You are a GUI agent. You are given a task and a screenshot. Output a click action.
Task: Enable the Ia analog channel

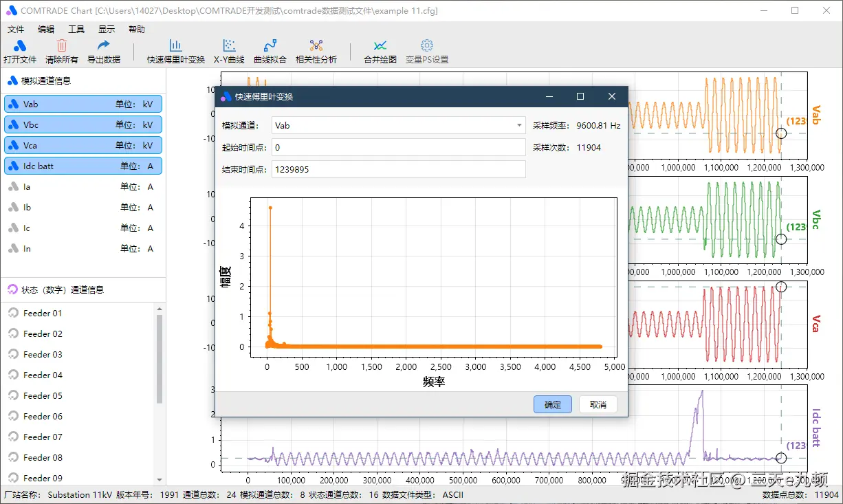83,186
